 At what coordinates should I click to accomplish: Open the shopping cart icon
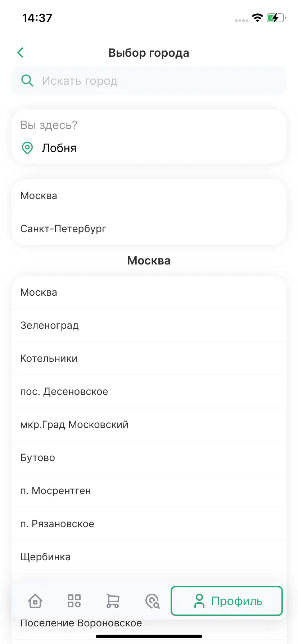[113, 601]
